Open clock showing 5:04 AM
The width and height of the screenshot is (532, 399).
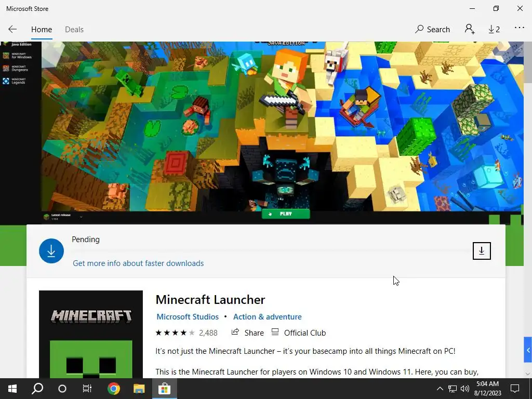click(x=487, y=389)
